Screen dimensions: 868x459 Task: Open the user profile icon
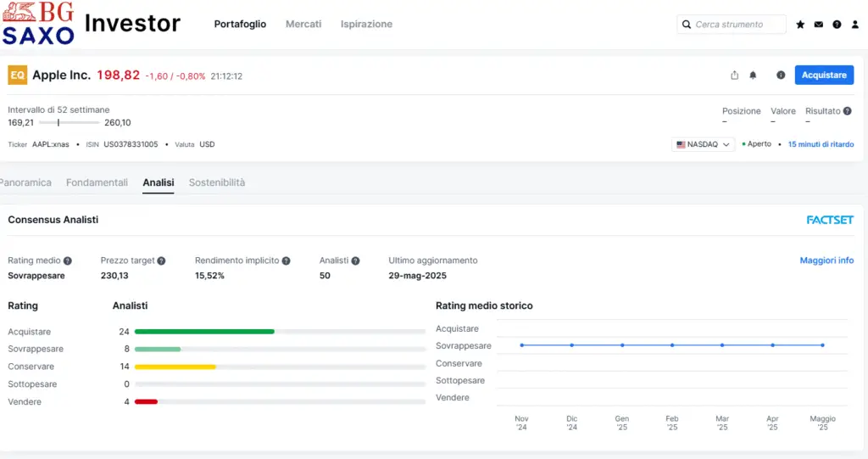pos(854,25)
